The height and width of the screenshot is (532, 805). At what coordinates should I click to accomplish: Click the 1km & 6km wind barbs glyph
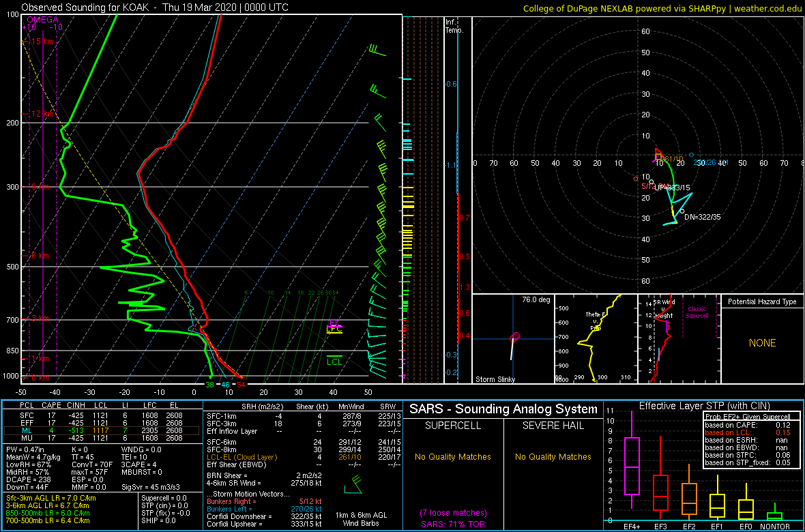click(x=353, y=485)
